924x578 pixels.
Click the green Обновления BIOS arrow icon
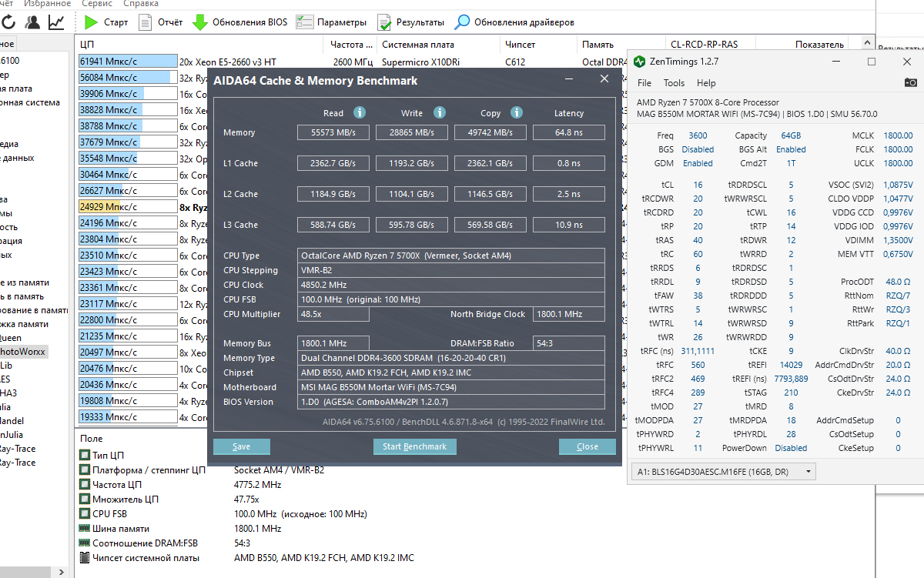pos(200,22)
